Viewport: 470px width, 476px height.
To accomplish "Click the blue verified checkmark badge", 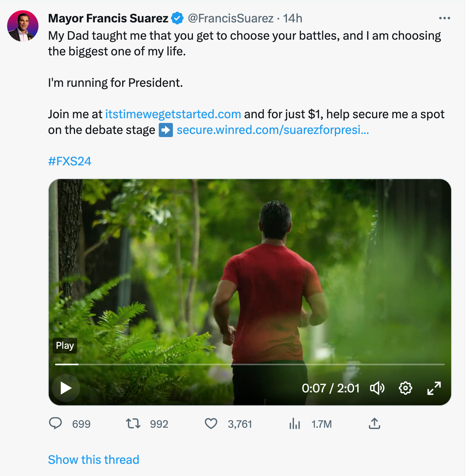I will pyautogui.click(x=177, y=18).
